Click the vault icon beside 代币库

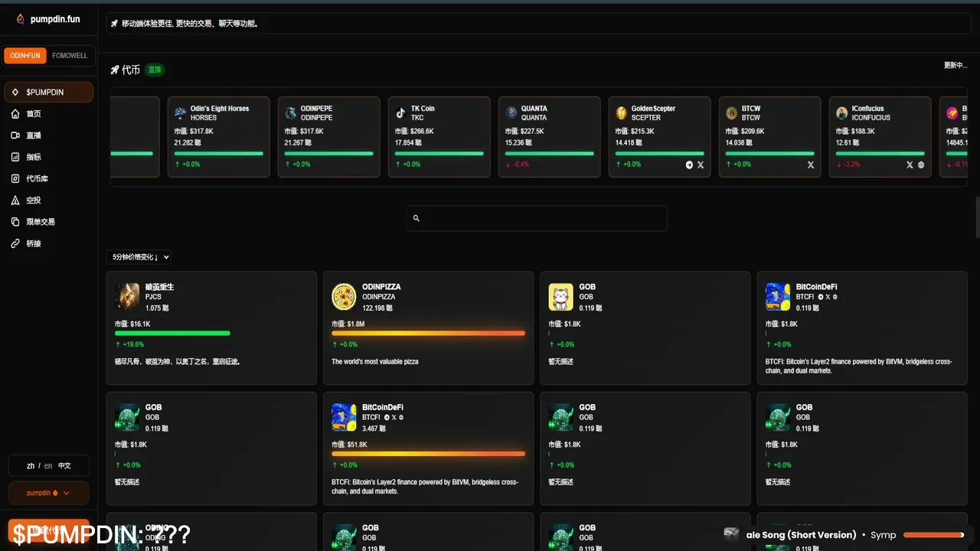pyautogui.click(x=15, y=178)
